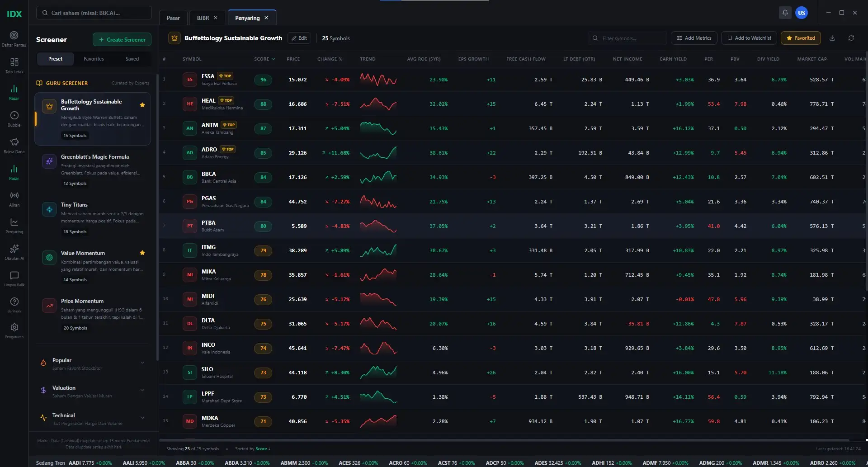Click the download export icon
The width and height of the screenshot is (868, 467).
[x=832, y=38]
